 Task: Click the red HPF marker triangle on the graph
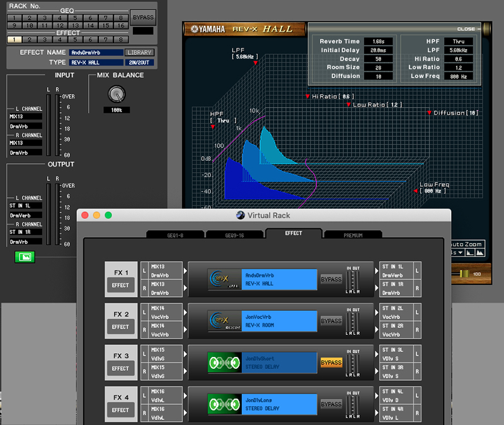pos(213,127)
